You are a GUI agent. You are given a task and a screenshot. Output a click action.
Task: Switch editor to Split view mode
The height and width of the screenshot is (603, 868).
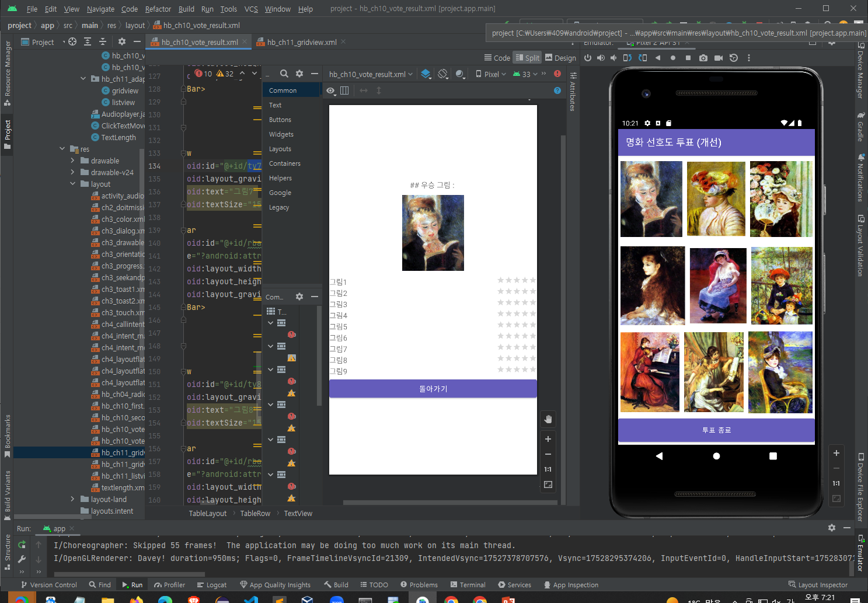click(x=527, y=58)
